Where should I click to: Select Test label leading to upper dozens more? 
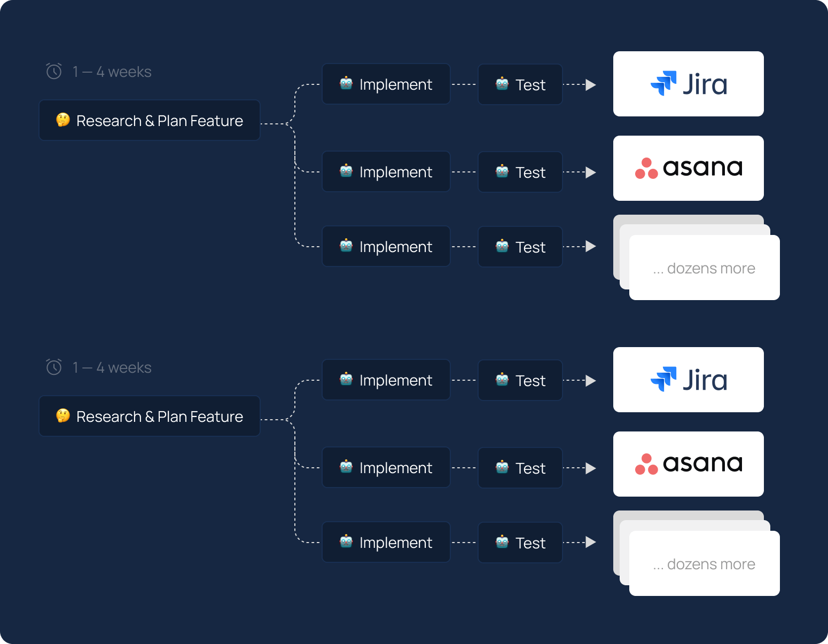(530, 247)
